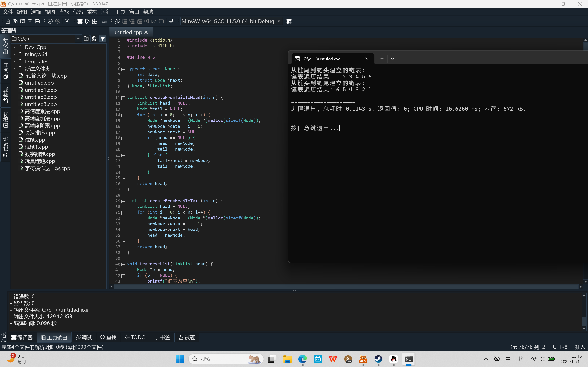Click the Compile icon in toolbar
This screenshot has width=588, height=367.
[80, 21]
